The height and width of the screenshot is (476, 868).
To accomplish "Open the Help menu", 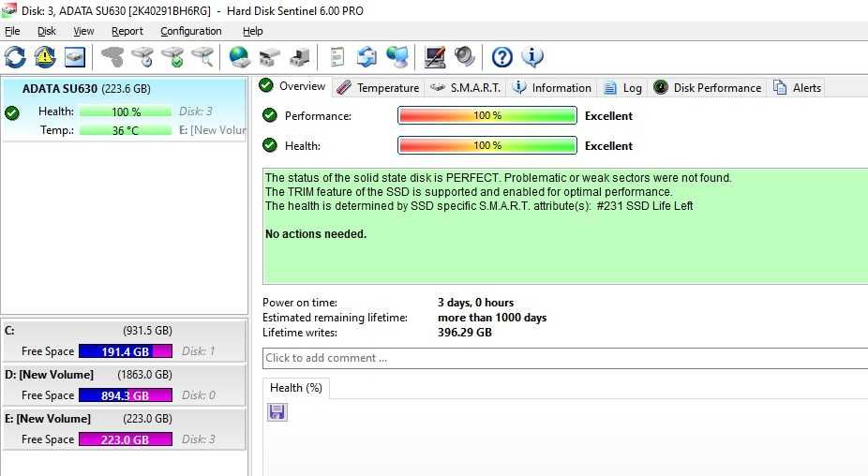I will point(252,31).
